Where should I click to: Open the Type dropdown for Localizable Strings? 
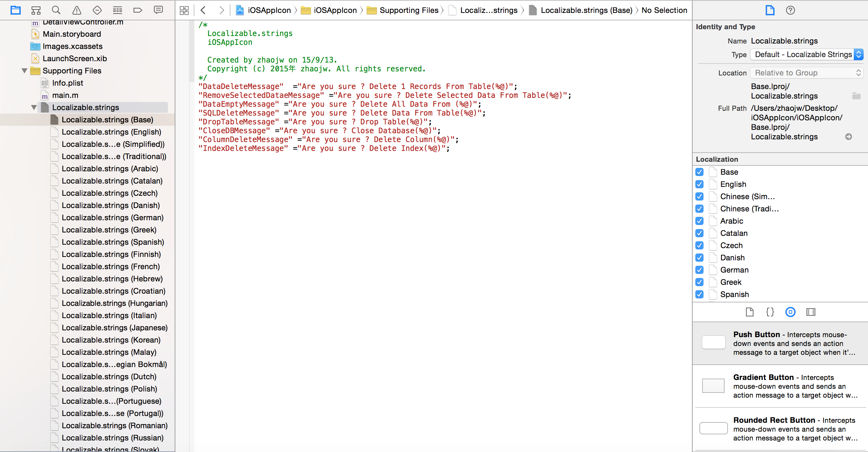point(806,54)
